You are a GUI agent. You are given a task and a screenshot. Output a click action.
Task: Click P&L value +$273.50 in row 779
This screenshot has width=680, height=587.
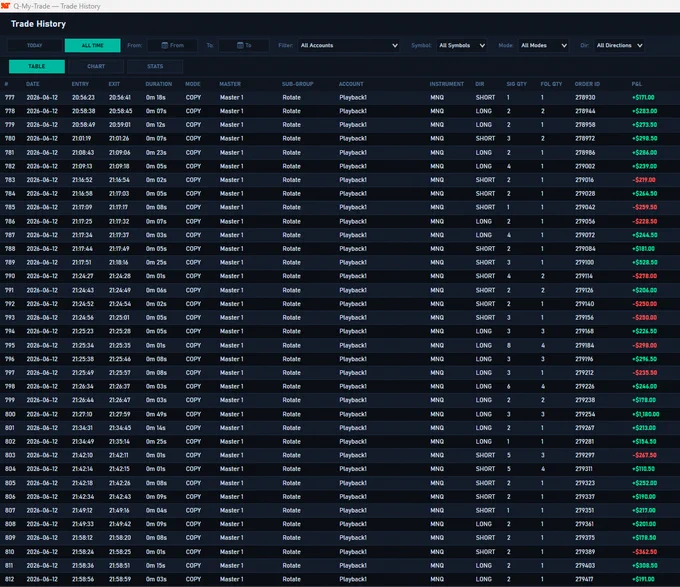click(x=644, y=125)
